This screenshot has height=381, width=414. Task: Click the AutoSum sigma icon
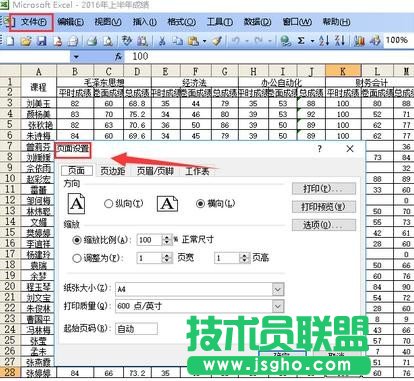[x=301, y=41]
